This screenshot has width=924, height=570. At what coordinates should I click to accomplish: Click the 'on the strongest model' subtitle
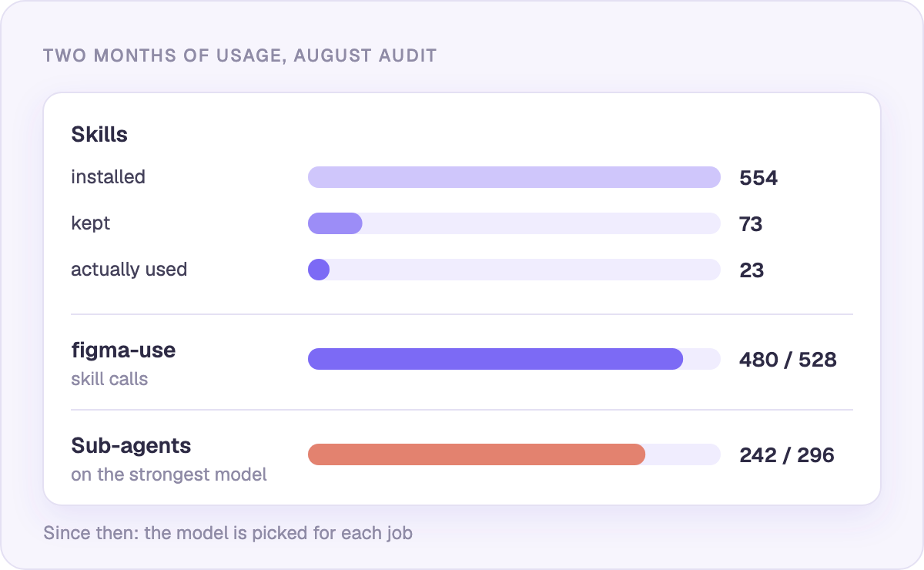(x=169, y=474)
